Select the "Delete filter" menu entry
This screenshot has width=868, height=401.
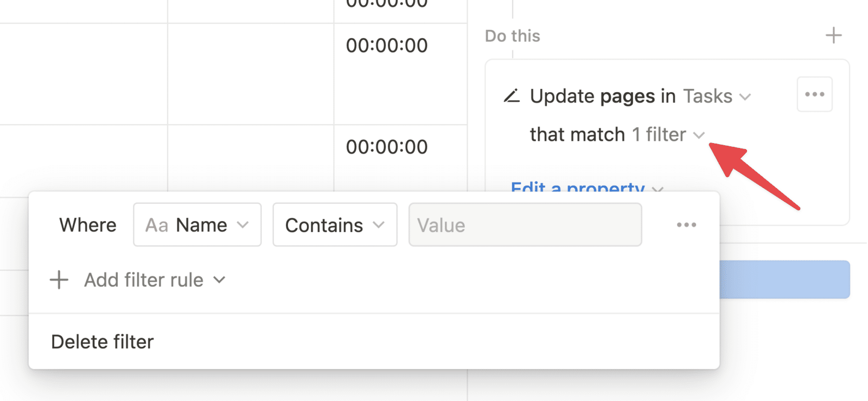click(102, 341)
